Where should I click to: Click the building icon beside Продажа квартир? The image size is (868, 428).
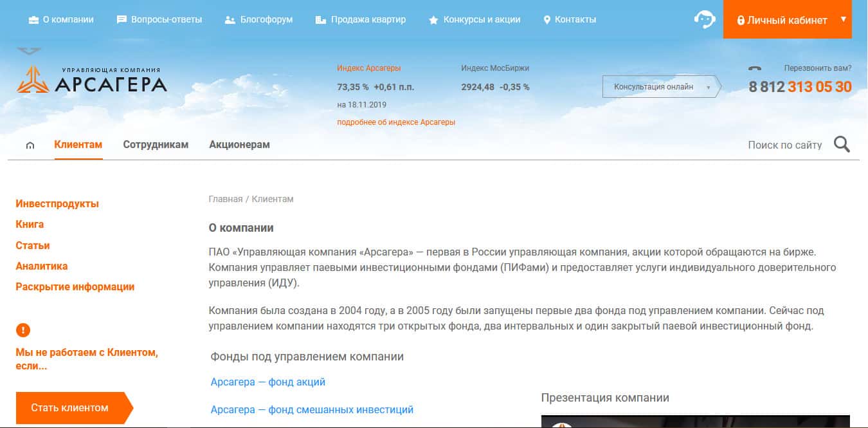point(321,20)
